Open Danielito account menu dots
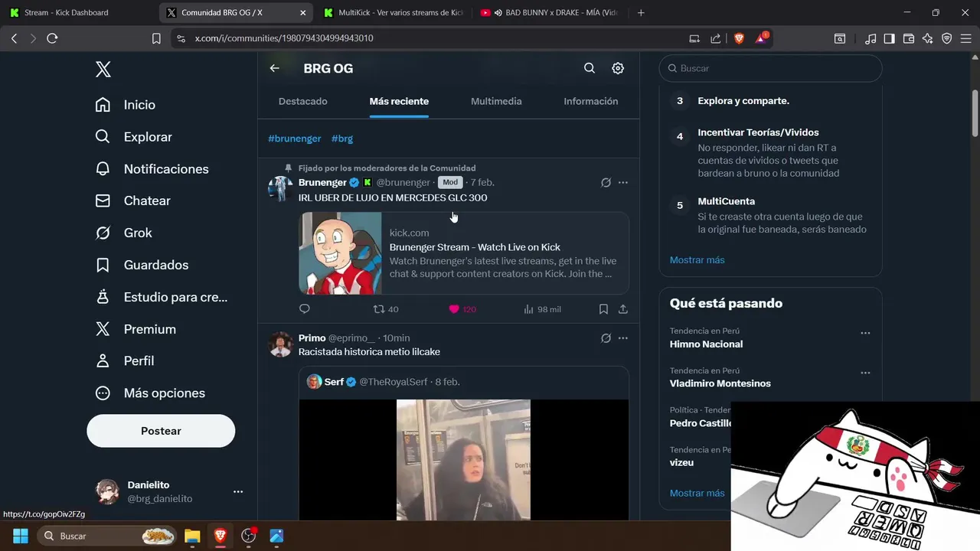This screenshot has width=980, height=551. pos(238,491)
